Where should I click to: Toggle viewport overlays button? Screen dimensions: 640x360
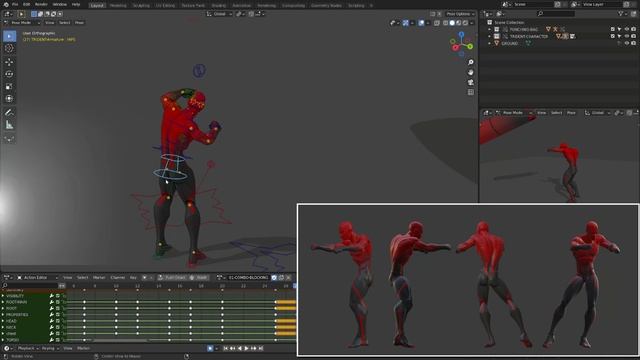click(x=421, y=23)
